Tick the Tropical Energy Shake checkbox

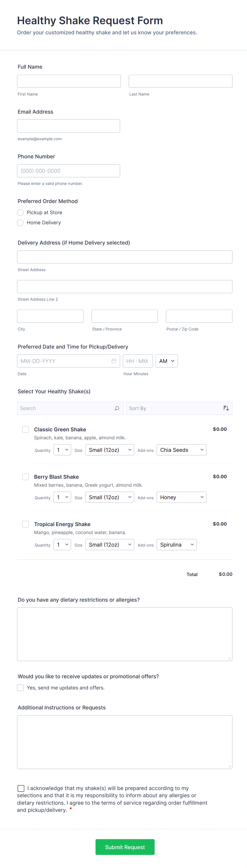25,524
